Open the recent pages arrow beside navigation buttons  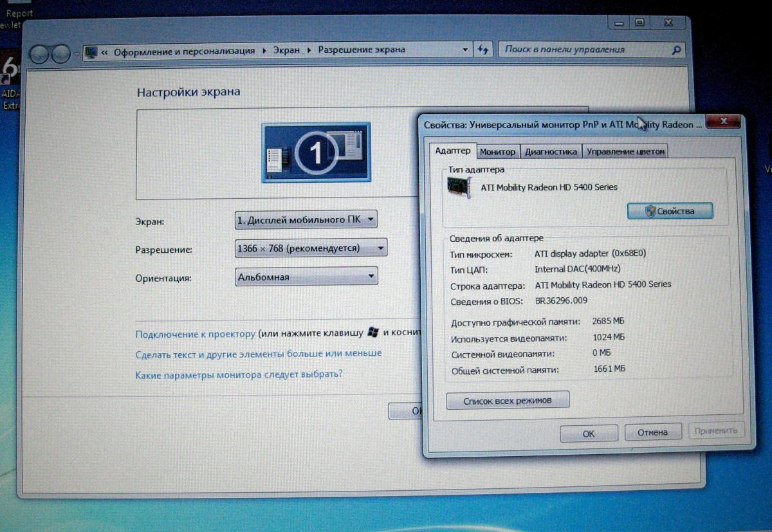point(77,53)
